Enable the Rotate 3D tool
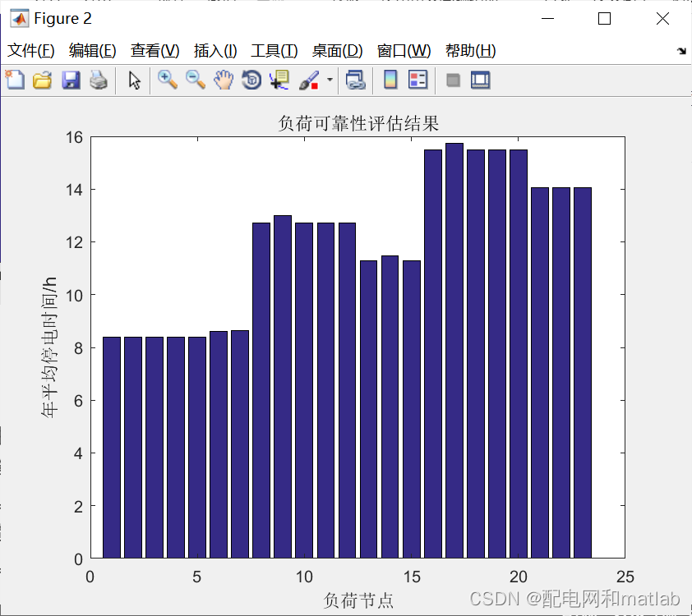 click(x=251, y=80)
